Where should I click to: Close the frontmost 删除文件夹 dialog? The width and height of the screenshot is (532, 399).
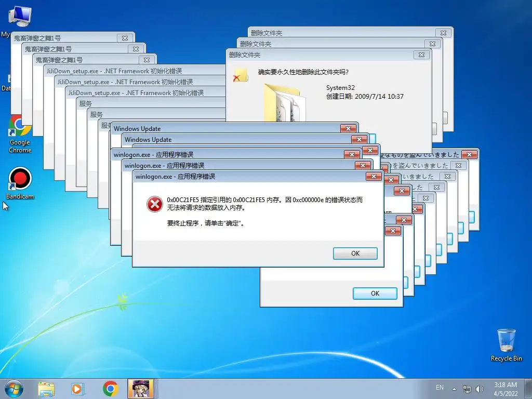tap(421, 55)
